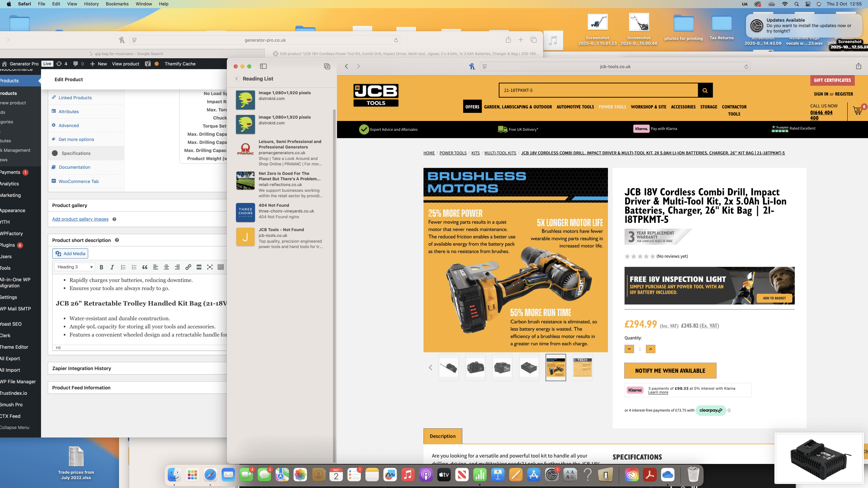This screenshot has height=488, width=868.
Task: Click the Bold formatting icon
Action: 101,267
